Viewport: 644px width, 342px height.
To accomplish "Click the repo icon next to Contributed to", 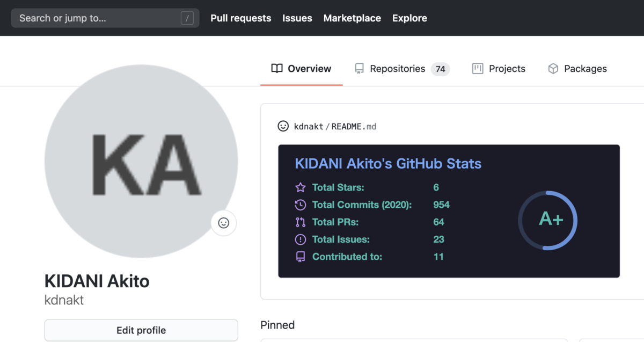I will 301,257.
